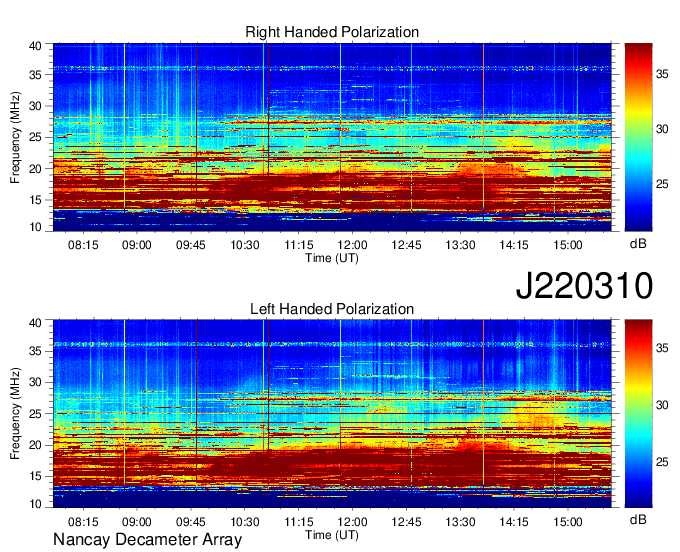Screen dimensions: 680x552
Task: Click the 09:00 time tick of the Left Handed plot
Action: pyautogui.click(x=137, y=522)
